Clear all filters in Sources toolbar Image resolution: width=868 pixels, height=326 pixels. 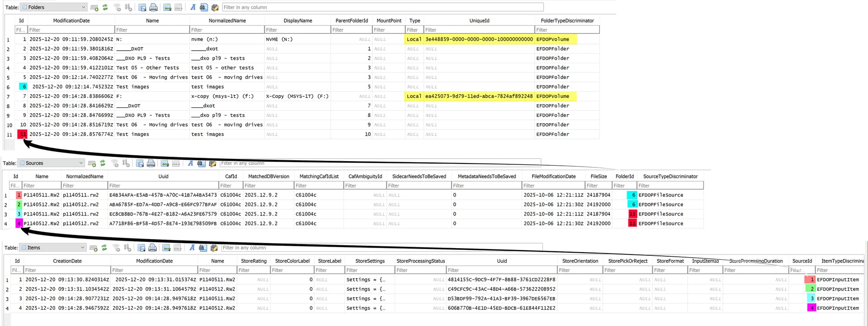(x=114, y=163)
